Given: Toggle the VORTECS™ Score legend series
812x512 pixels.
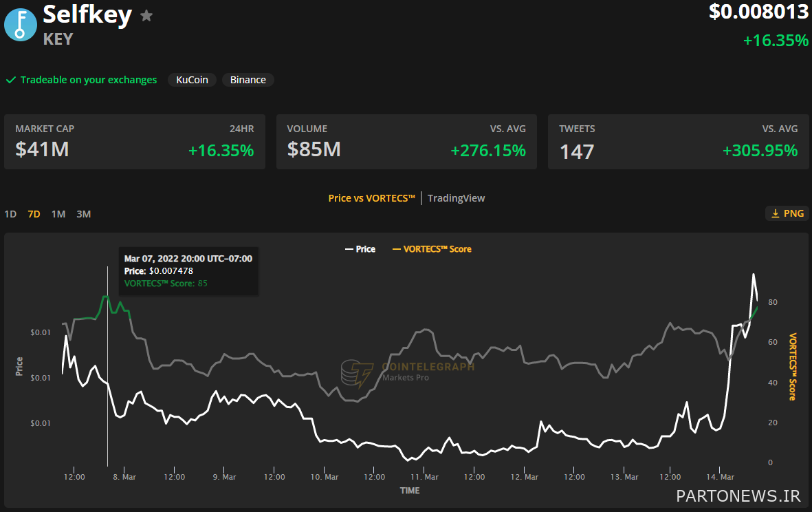Looking at the screenshot, I should pyautogui.click(x=432, y=249).
